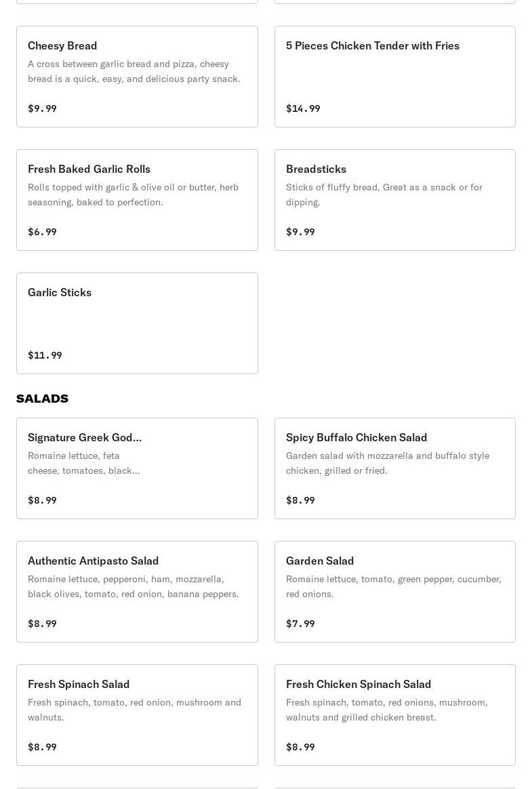Click the grilled chicken breast spinach description
This screenshot has height=789, width=532.
coord(386,710)
